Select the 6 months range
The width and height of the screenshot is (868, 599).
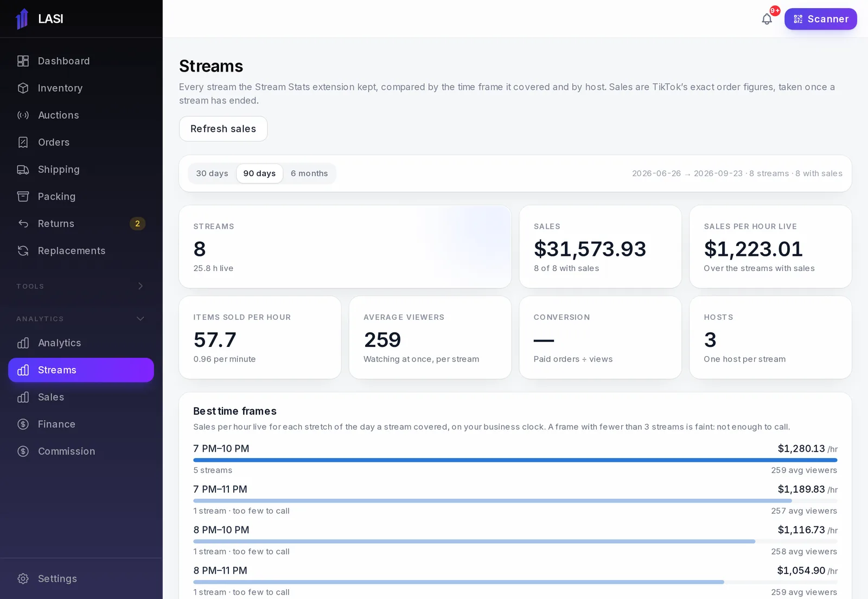[309, 173]
